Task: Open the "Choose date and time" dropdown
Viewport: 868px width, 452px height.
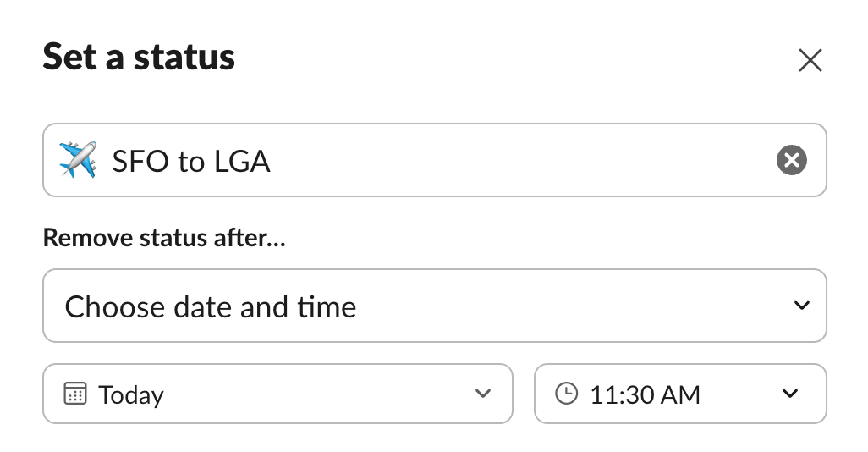Action: pyautogui.click(x=434, y=306)
